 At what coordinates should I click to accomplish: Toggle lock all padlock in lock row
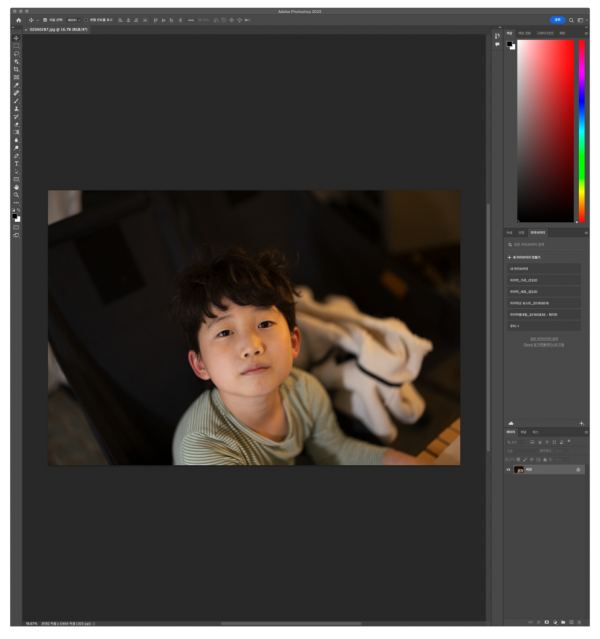(545, 459)
